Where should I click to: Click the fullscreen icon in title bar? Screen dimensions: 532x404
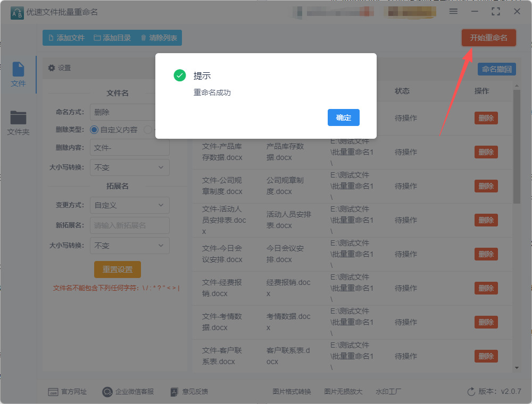[x=496, y=12]
